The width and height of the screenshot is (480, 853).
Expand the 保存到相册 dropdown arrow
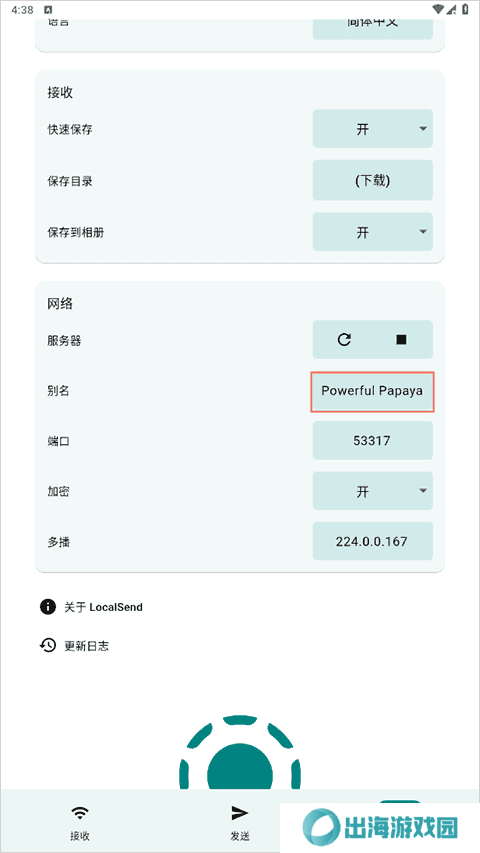pos(423,232)
